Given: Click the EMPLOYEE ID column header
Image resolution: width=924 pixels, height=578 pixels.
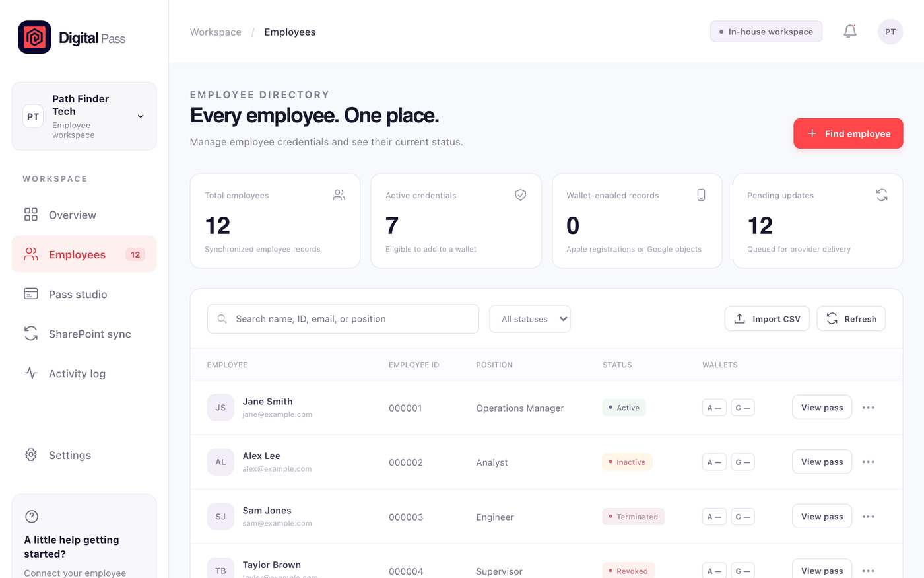Looking at the screenshot, I should click(x=414, y=365).
